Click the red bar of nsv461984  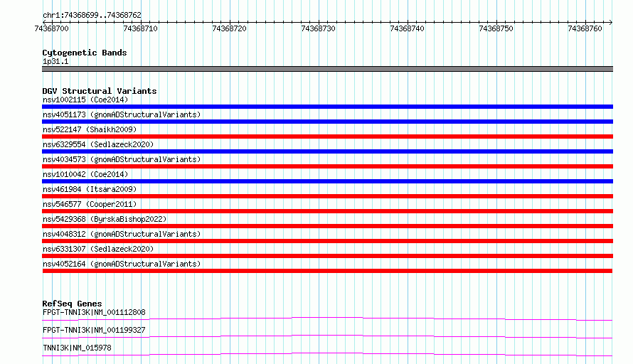[x=327, y=196]
